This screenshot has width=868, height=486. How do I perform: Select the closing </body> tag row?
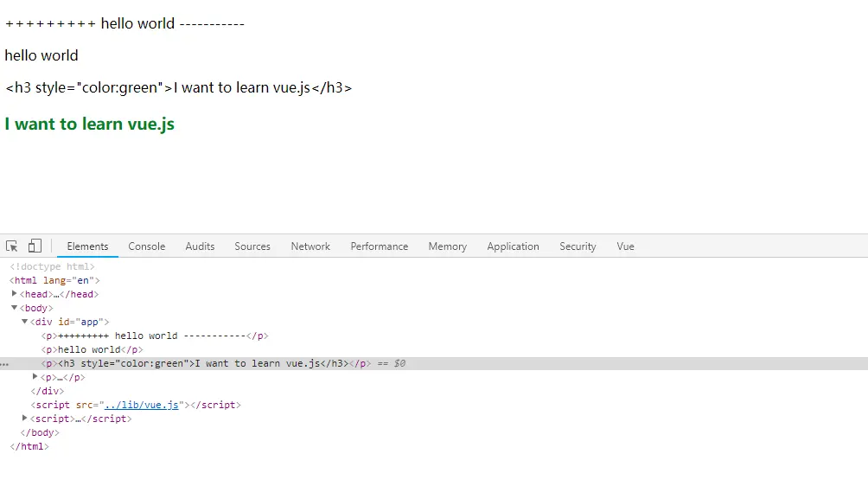point(39,432)
